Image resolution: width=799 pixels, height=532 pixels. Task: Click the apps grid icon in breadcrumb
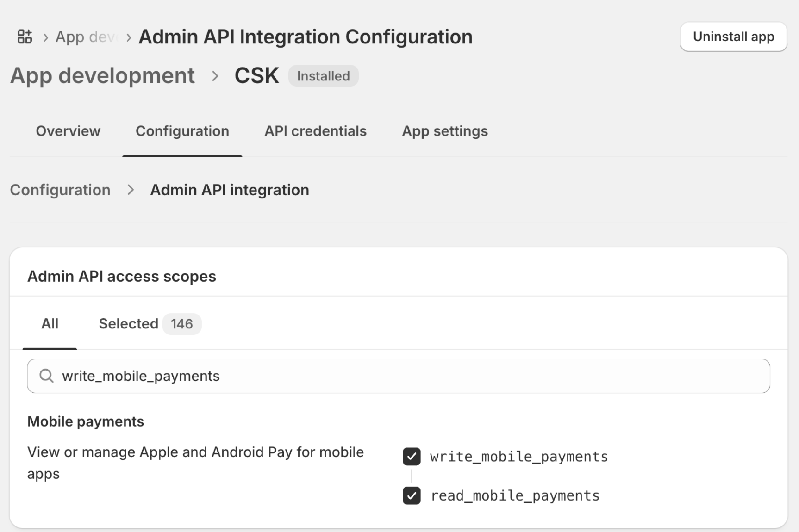[24, 36]
